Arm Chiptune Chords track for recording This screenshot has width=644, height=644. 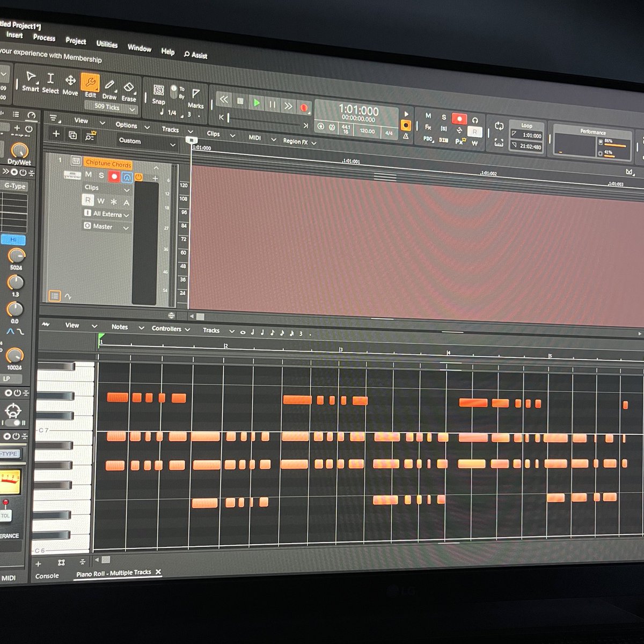point(114,176)
